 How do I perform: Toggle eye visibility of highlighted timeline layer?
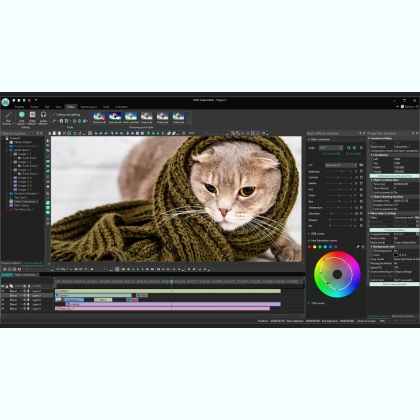(x=3, y=295)
